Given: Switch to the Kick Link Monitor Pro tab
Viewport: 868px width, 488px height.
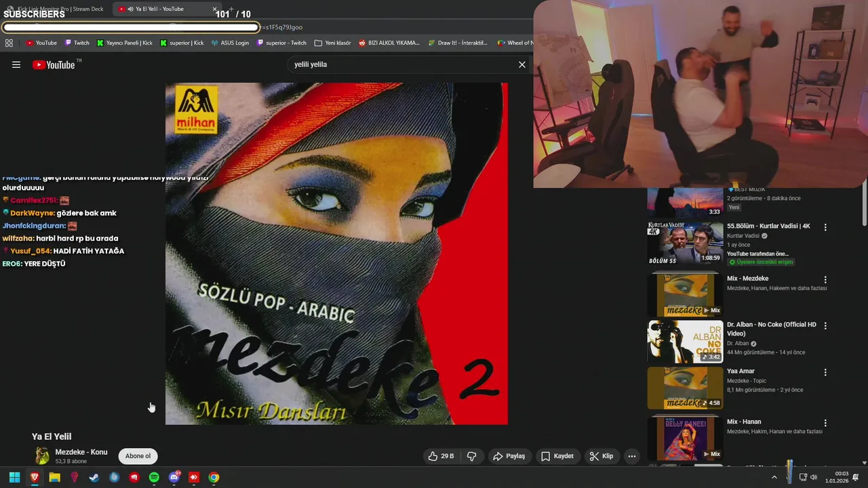Looking at the screenshot, I should point(56,9).
